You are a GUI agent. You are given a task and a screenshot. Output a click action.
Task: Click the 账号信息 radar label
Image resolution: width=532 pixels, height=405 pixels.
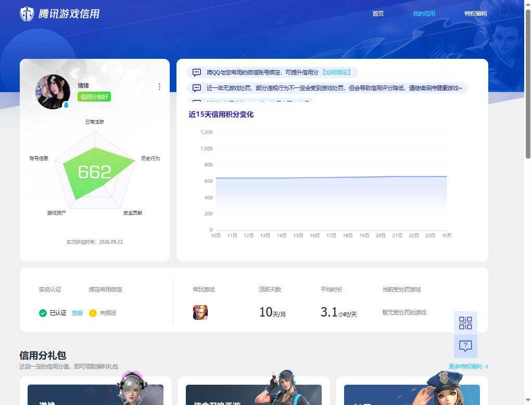(39, 158)
